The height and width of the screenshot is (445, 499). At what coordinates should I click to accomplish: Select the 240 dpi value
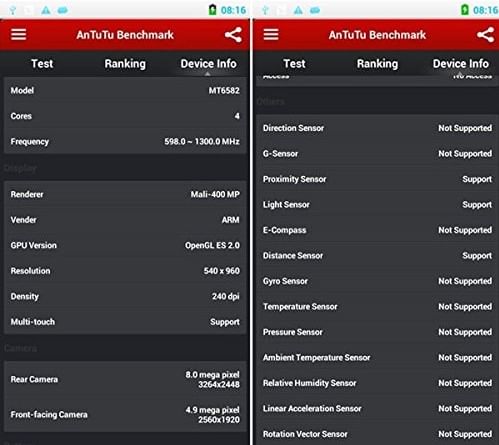(x=226, y=296)
